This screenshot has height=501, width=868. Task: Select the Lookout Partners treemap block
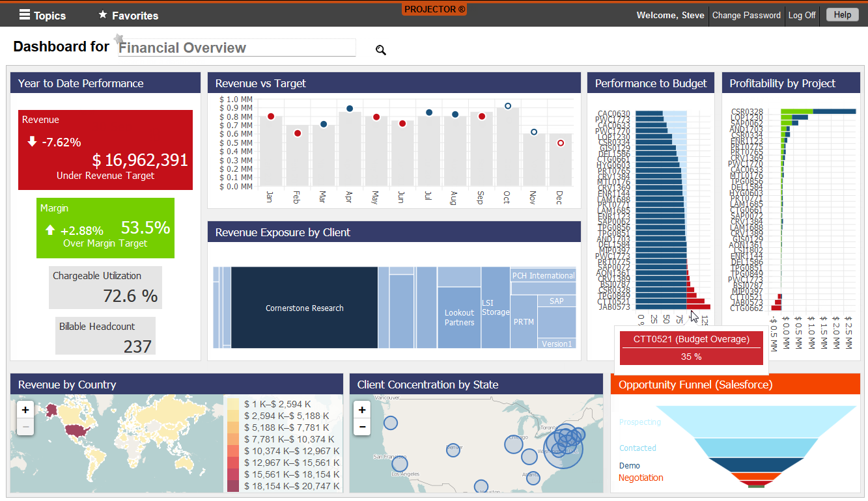coord(459,318)
